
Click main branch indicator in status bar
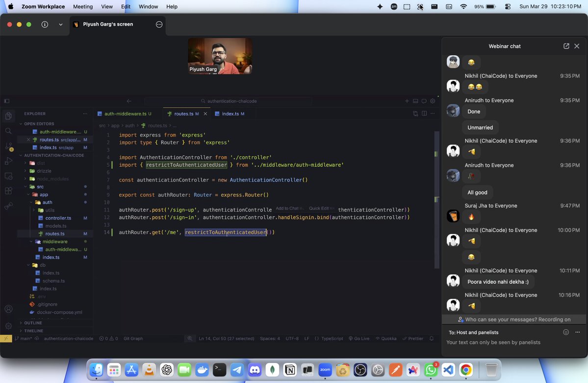pyautogui.click(x=23, y=339)
